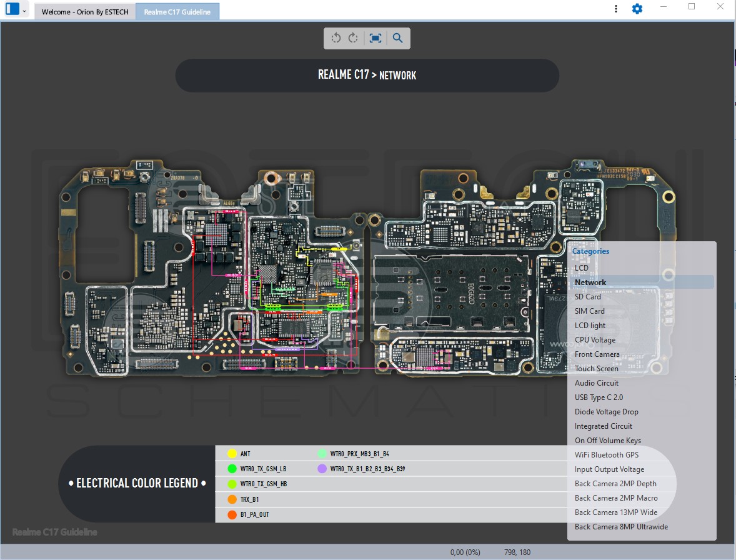
Task: Select Back Camera 13MP Wide category
Action: [615, 512]
